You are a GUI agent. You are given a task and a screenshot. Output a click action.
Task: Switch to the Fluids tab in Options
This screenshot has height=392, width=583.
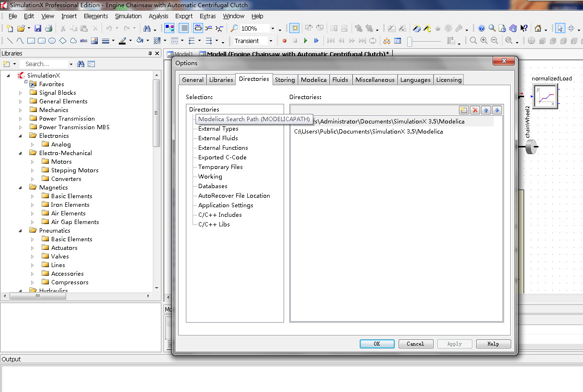[x=340, y=80]
